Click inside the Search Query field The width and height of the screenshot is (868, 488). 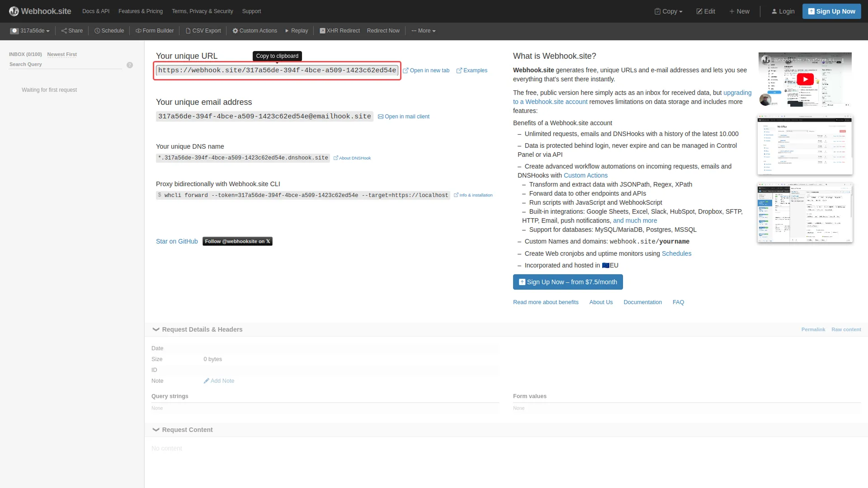tap(63, 64)
